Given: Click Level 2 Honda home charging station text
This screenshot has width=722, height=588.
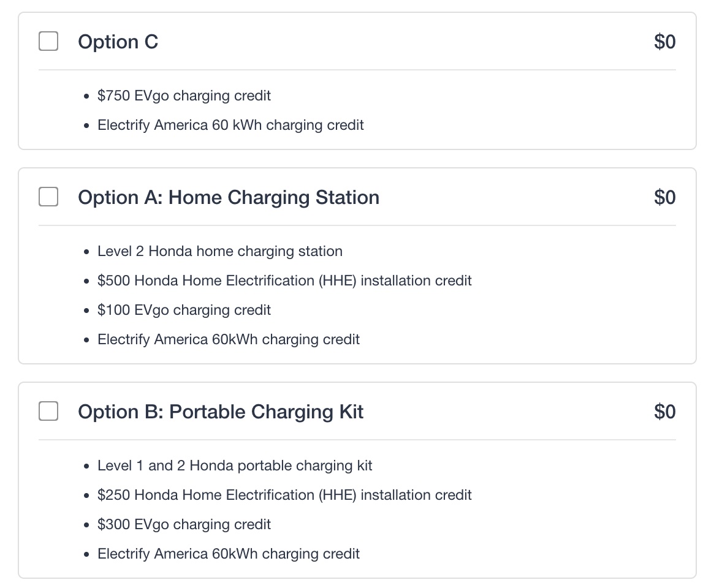Looking at the screenshot, I should 219,251.
